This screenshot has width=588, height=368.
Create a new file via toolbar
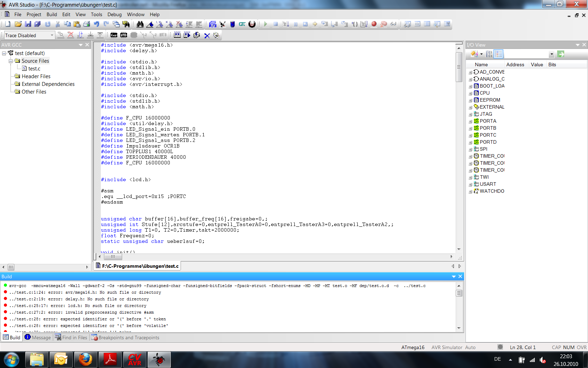8,24
